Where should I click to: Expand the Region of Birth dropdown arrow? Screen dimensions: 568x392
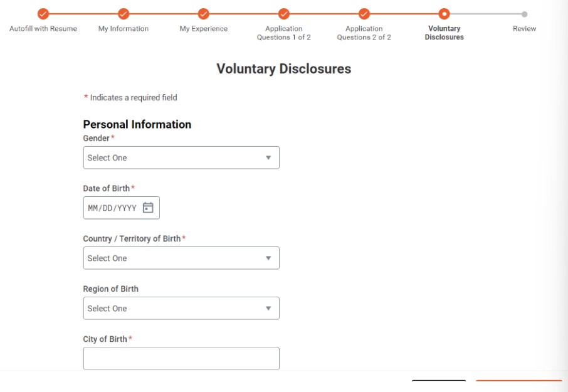(x=268, y=308)
